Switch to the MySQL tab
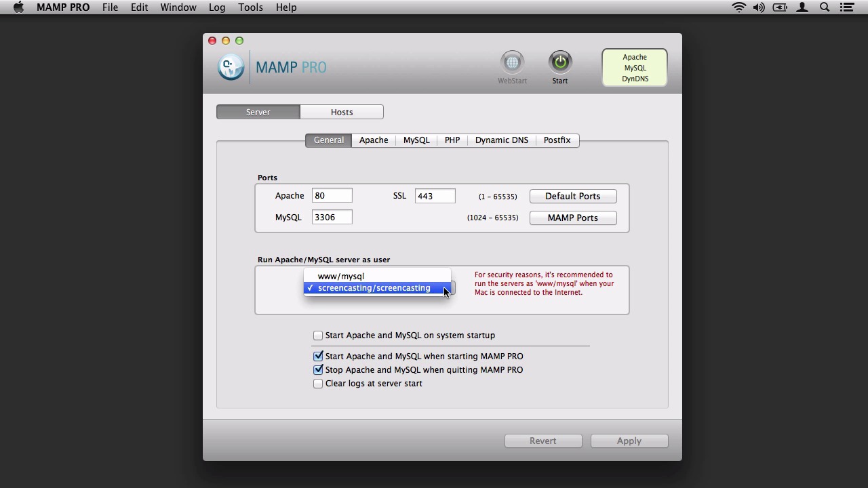This screenshot has height=488, width=868. click(416, 140)
